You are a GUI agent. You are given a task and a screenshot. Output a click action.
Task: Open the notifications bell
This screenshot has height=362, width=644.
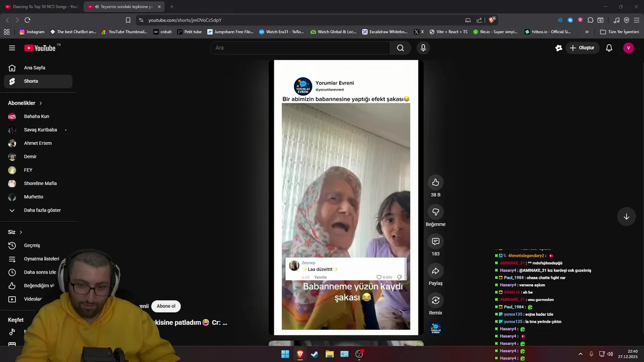click(609, 48)
